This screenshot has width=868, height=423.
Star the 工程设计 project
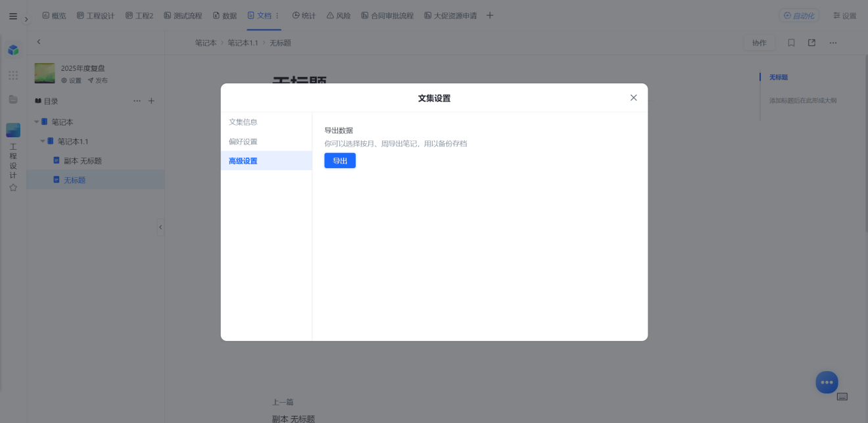coord(13,187)
